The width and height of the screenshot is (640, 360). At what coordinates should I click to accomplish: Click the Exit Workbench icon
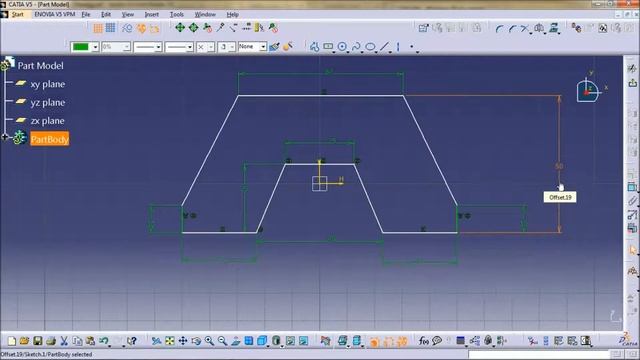coord(632,83)
